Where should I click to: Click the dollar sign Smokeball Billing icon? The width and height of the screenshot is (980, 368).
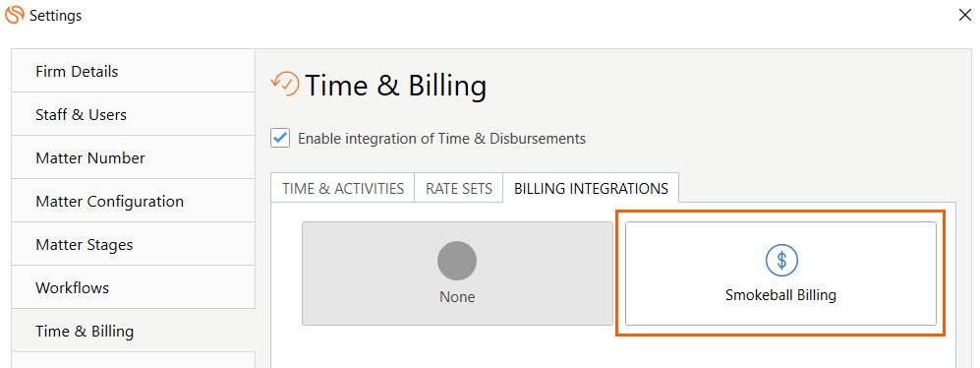pos(781,259)
